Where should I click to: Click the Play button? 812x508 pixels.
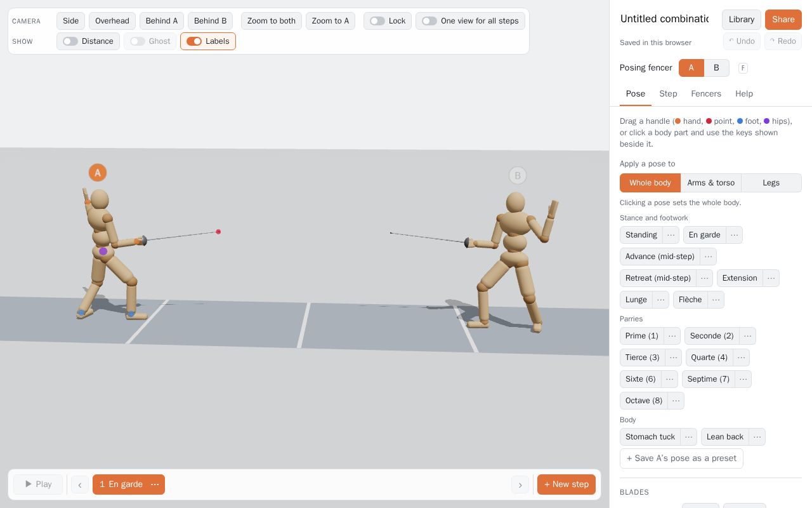[x=38, y=485]
